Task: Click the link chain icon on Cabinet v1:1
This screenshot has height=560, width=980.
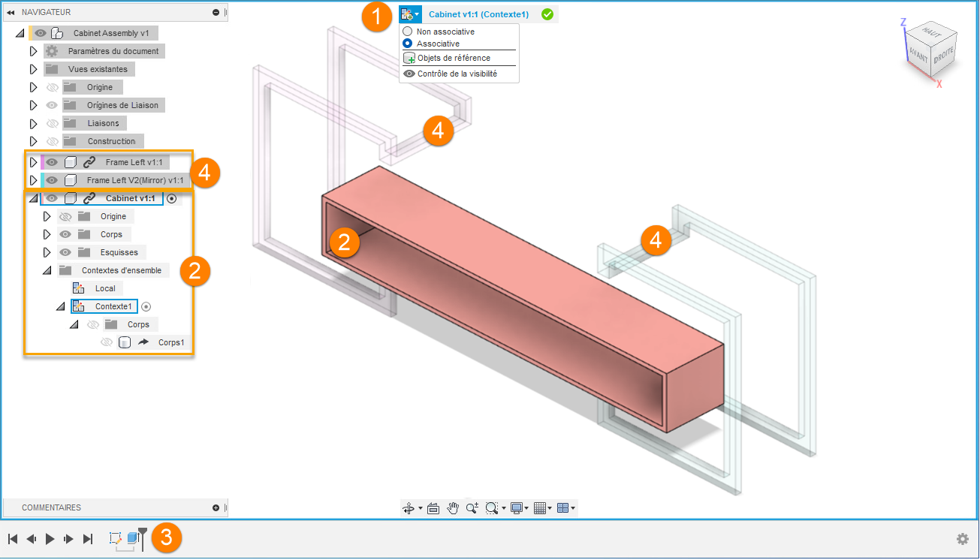Action: pos(89,198)
